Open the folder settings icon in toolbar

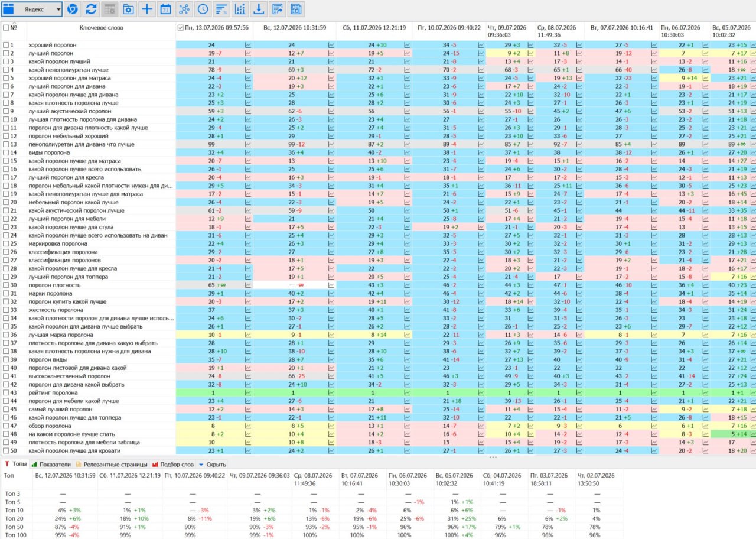pyautogui.click(x=128, y=9)
